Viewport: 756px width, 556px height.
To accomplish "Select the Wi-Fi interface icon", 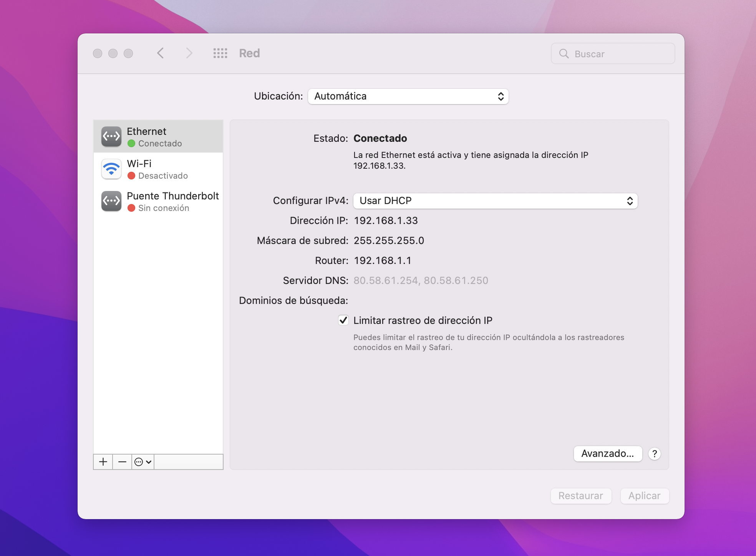I will coord(111,169).
